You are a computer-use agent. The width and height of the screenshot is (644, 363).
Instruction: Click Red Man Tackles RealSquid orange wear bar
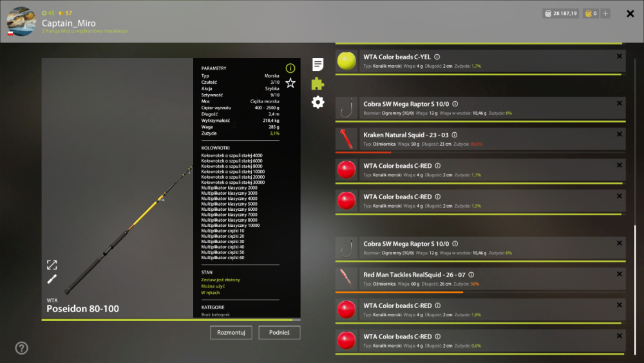(x=399, y=292)
